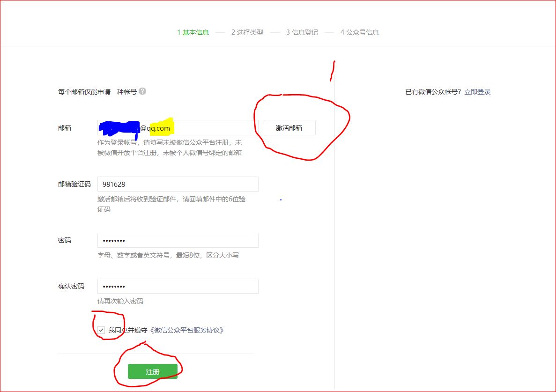Click the 确认密码 field label

[71, 286]
